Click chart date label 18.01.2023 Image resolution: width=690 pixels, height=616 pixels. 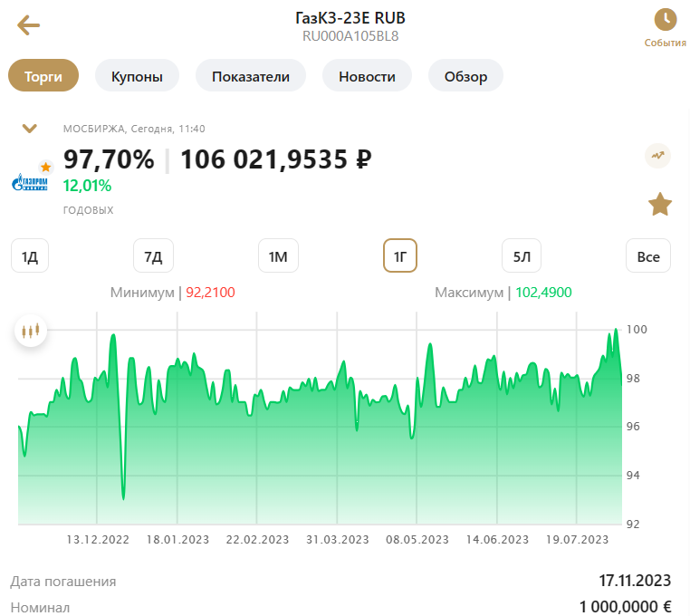pyautogui.click(x=177, y=540)
